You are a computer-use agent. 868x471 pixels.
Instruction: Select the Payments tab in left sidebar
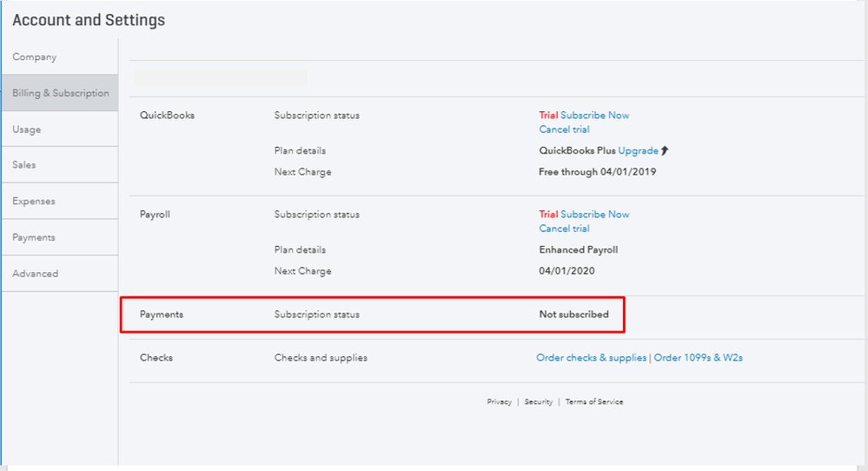[34, 238]
